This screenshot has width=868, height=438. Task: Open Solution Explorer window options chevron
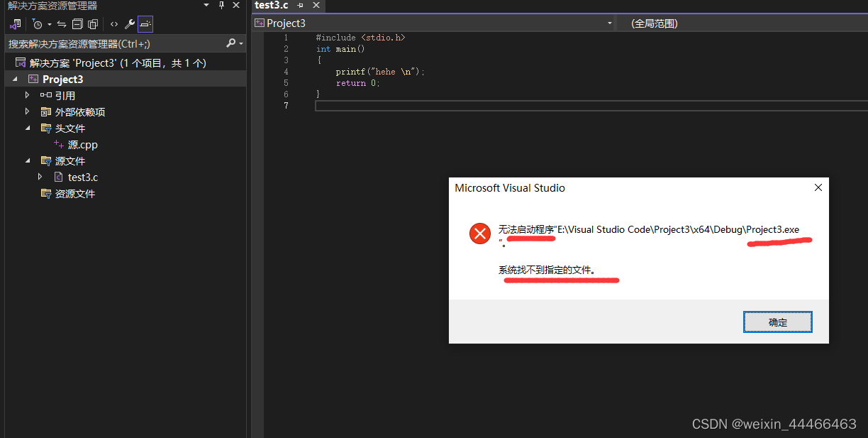point(205,6)
